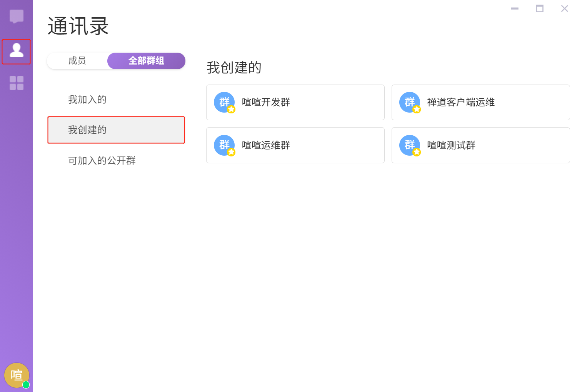Click the contacts sidebar icon
The image size is (577, 392).
[17, 51]
